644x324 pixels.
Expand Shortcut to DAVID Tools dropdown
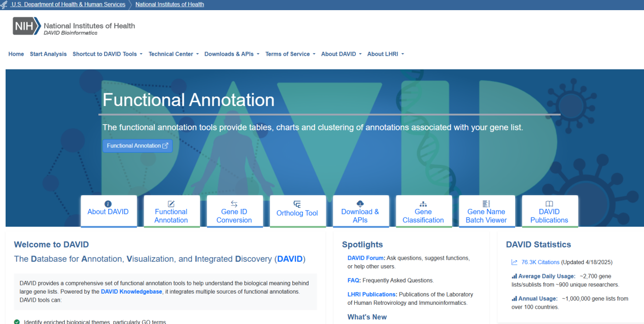click(108, 54)
